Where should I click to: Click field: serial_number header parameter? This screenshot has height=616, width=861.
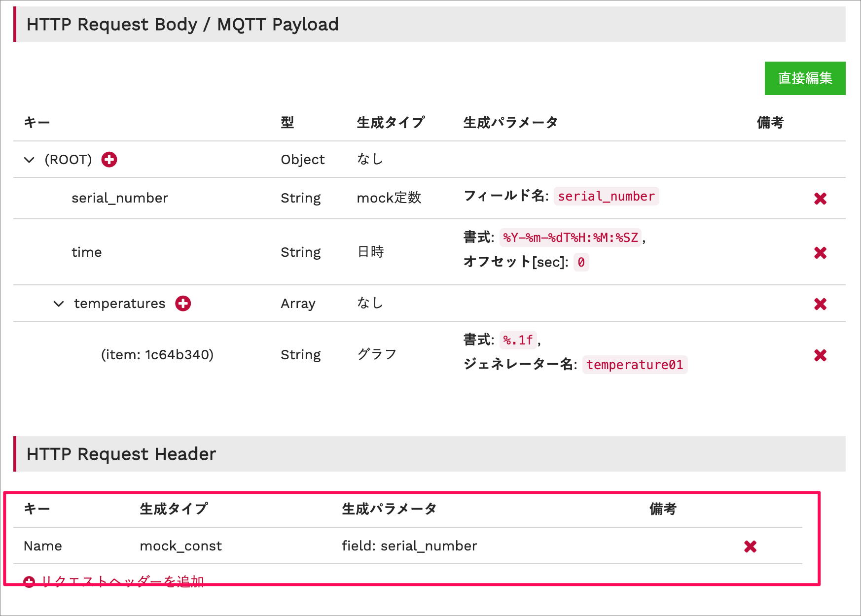[409, 546]
